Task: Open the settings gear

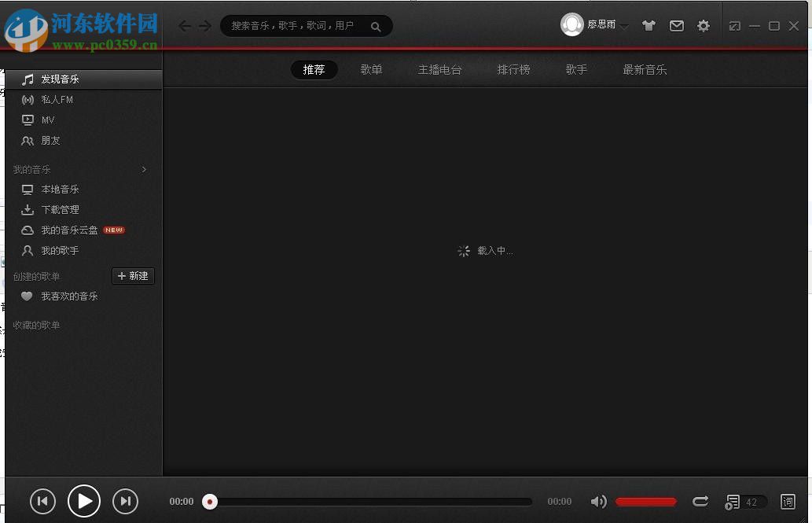Action: [x=703, y=25]
